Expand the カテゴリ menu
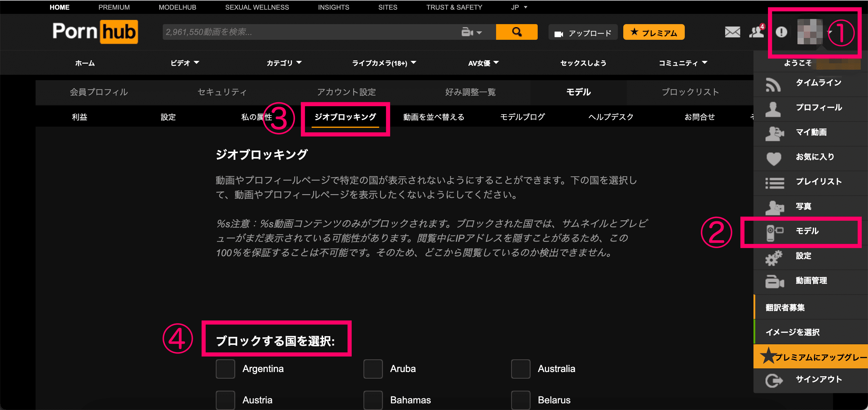This screenshot has width=868, height=410. (284, 63)
